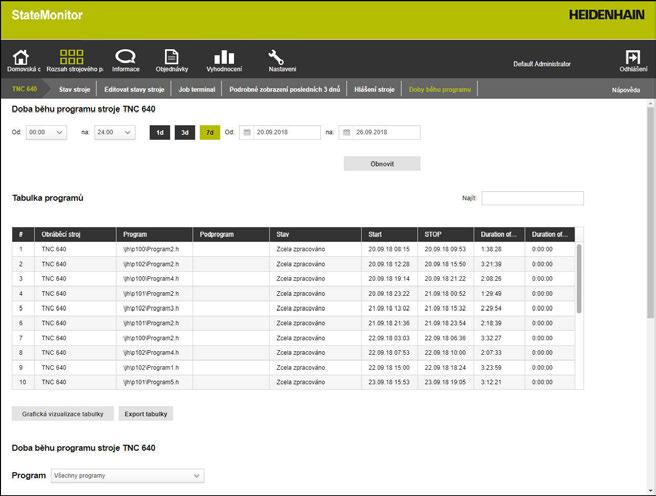Viewport: 656px width, 496px height.
Task: Open machine park overview icon
Action: 72,57
